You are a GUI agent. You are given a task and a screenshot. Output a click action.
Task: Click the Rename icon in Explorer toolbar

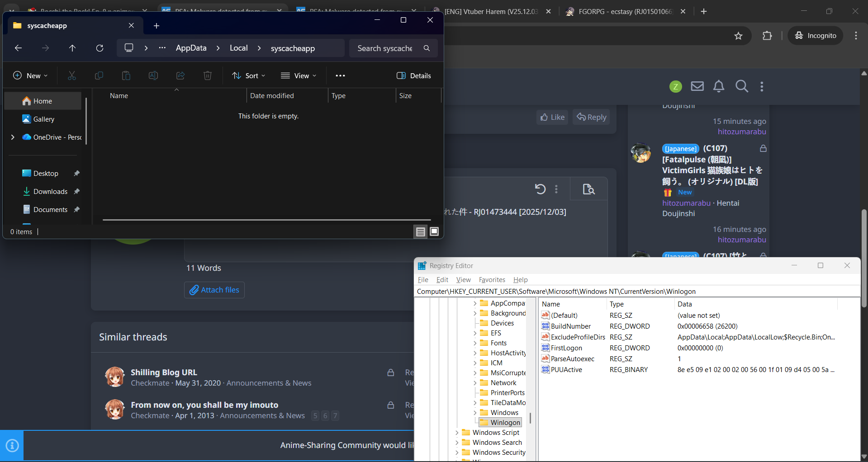tap(153, 75)
